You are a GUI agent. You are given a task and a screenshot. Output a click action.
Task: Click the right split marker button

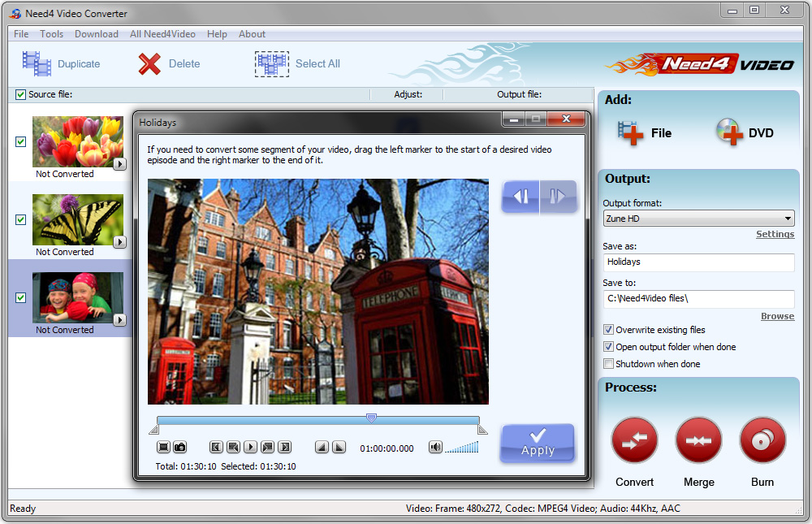tap(559, 197)
